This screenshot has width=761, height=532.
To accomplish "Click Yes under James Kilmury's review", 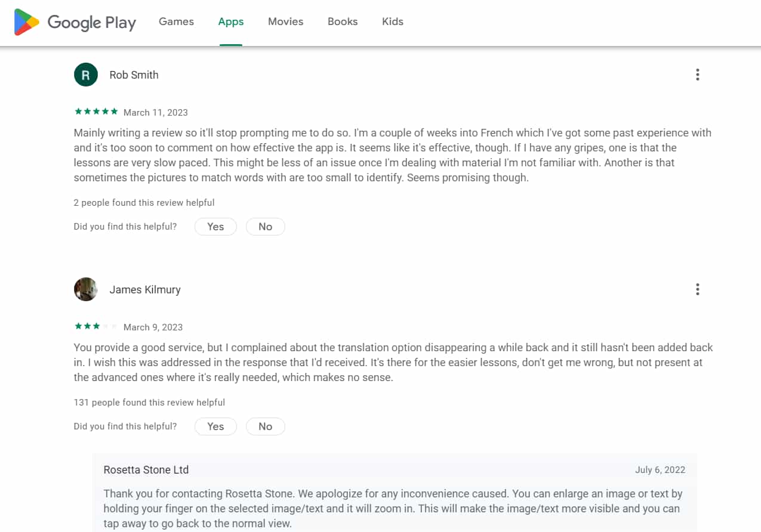I will click(215, 426).
